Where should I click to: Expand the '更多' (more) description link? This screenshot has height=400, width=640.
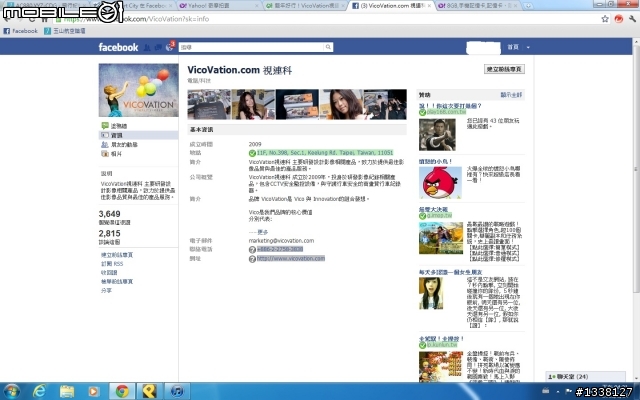(x=262, y=232)
